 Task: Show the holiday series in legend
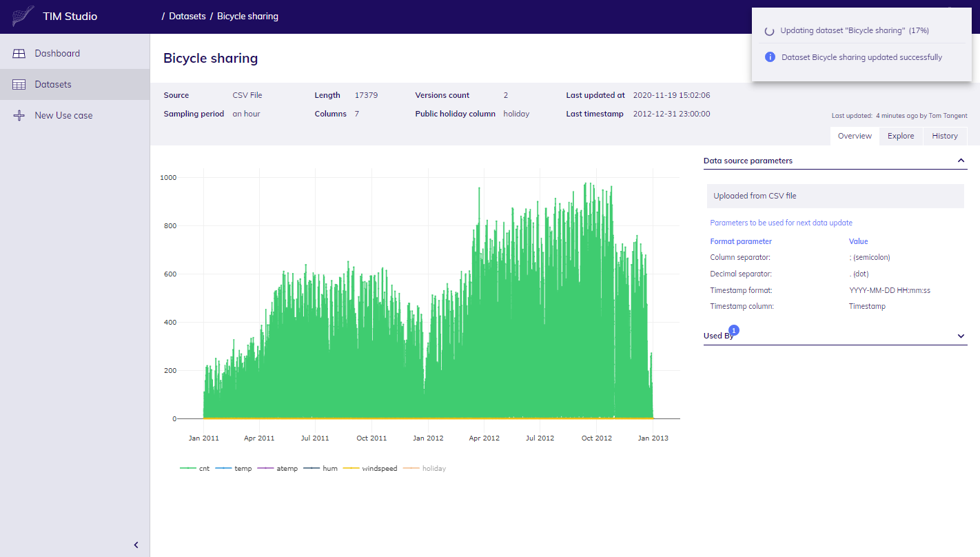(425, 468)
